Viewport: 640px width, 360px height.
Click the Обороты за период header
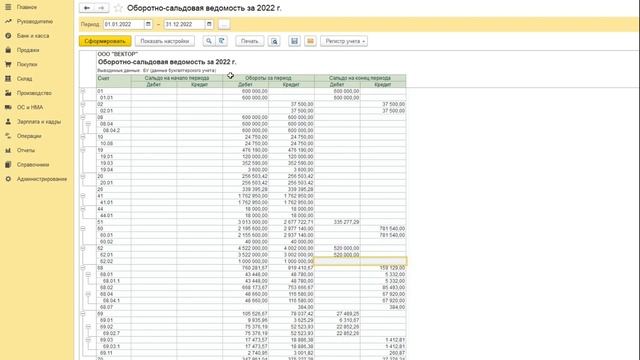tap(268, 78)
